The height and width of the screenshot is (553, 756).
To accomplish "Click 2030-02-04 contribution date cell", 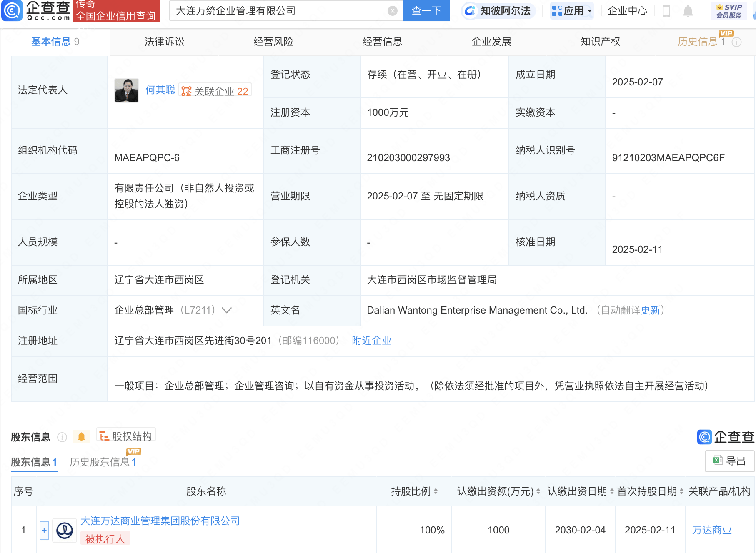I will (580, 530).
